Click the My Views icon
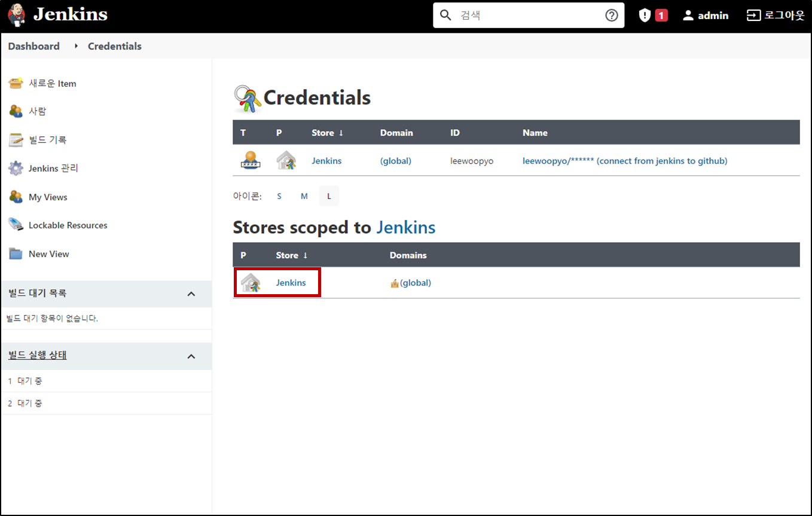 click(16, 197)
